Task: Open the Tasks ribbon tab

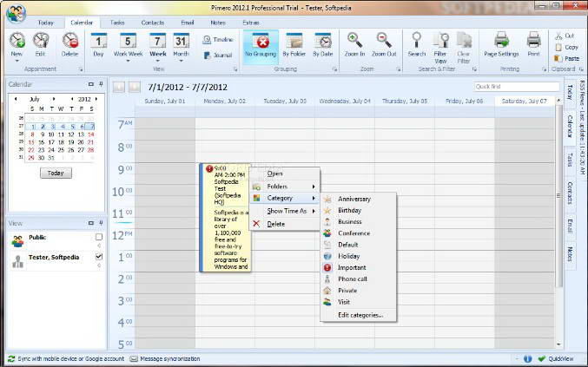Action: (x=117, y=23)
